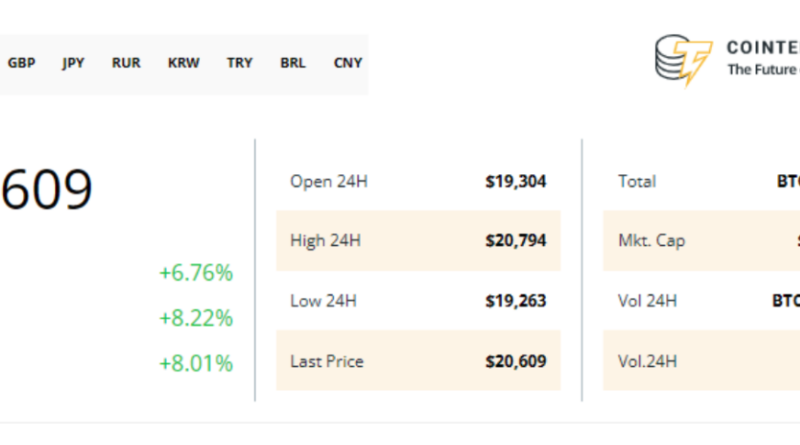Choose the KRW currency tab
The image size is (800, 445).
coord(183,62)
